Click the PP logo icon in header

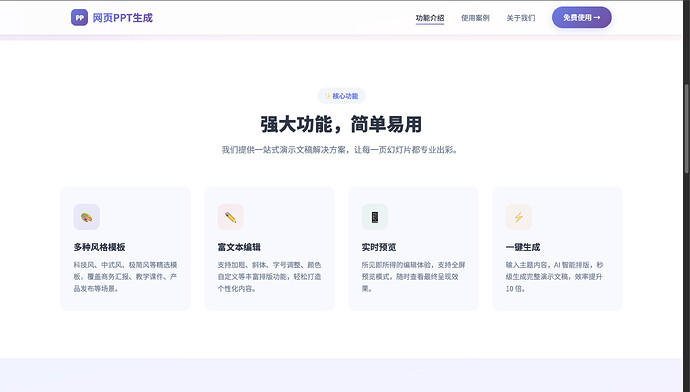(79, 18)
